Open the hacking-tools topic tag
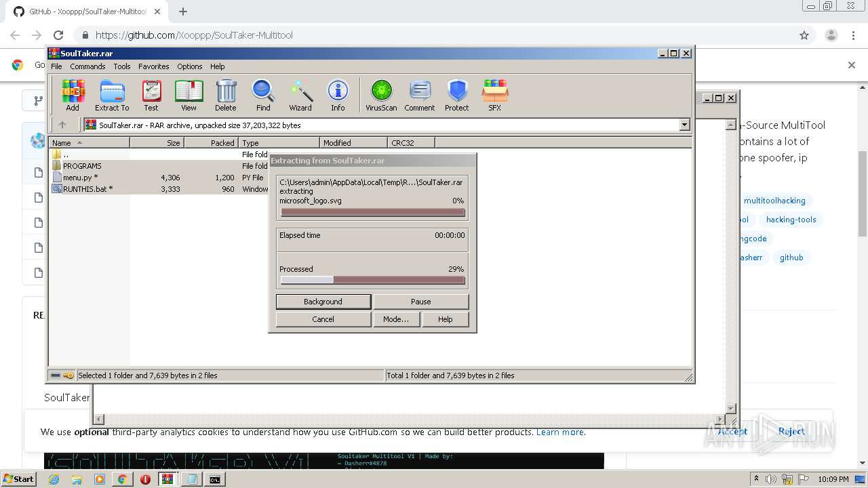Viewport: 868px width, 488px height. (791, 220)
